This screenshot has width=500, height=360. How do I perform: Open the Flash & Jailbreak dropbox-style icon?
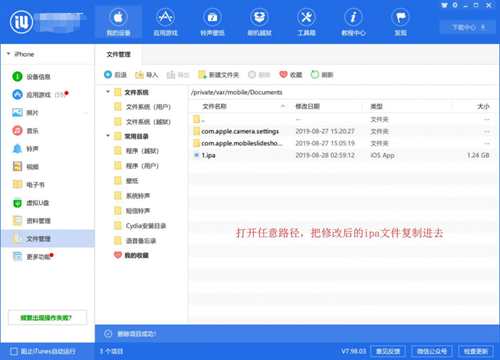259,22
